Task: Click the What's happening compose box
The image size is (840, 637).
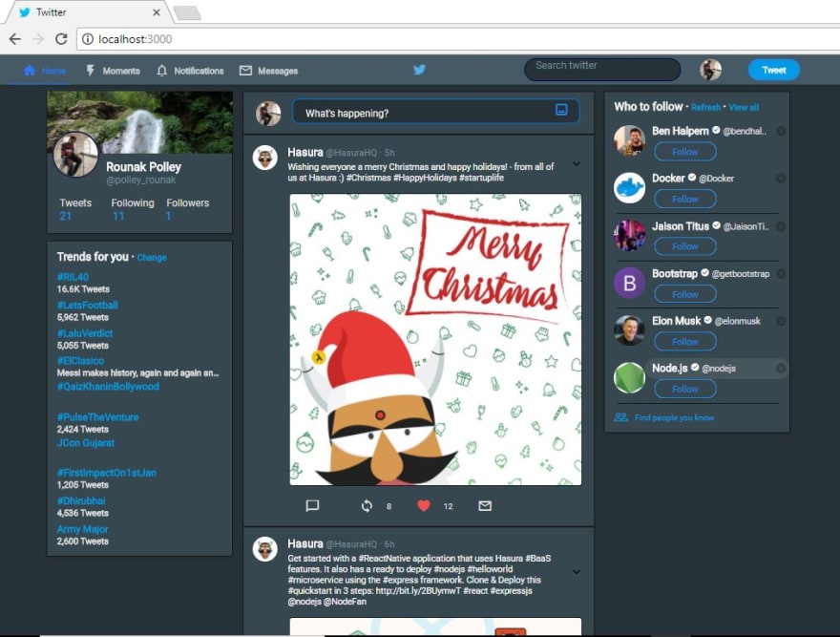Action: (x=435, y=112)
